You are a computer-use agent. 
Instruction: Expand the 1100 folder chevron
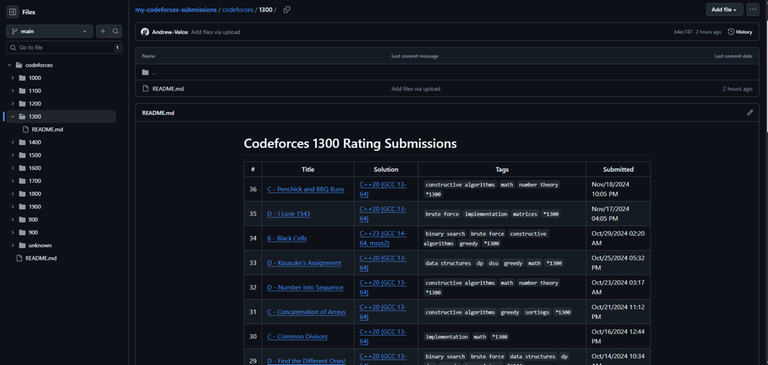pyautogui.click(x=13, y=91)
